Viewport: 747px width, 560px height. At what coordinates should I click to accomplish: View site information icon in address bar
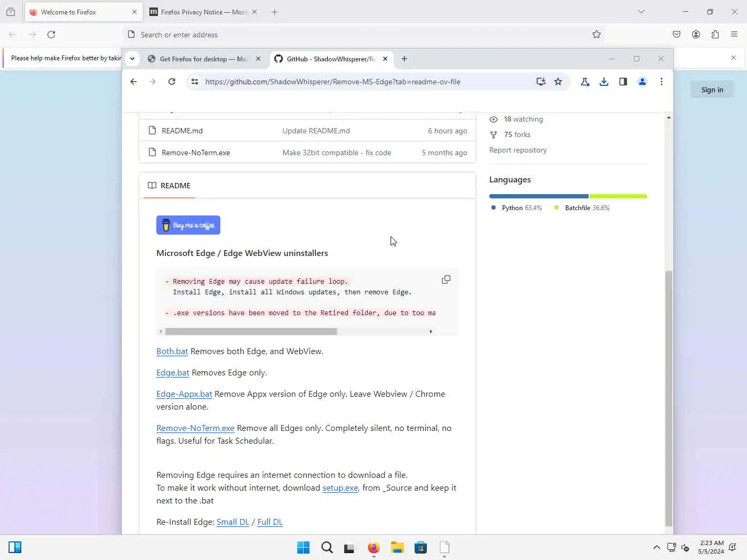pyautogui.click(x=195, y=82)
